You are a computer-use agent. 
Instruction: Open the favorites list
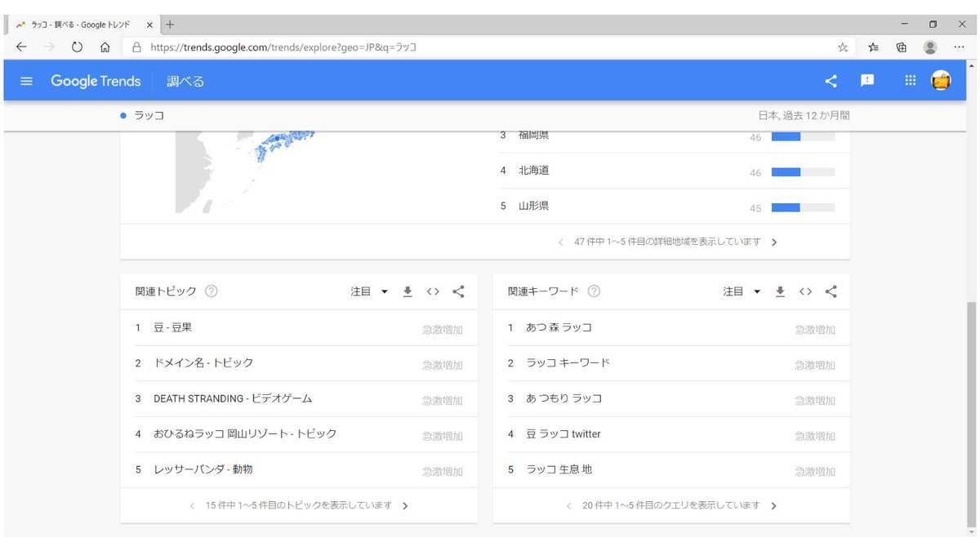point(873,47)
